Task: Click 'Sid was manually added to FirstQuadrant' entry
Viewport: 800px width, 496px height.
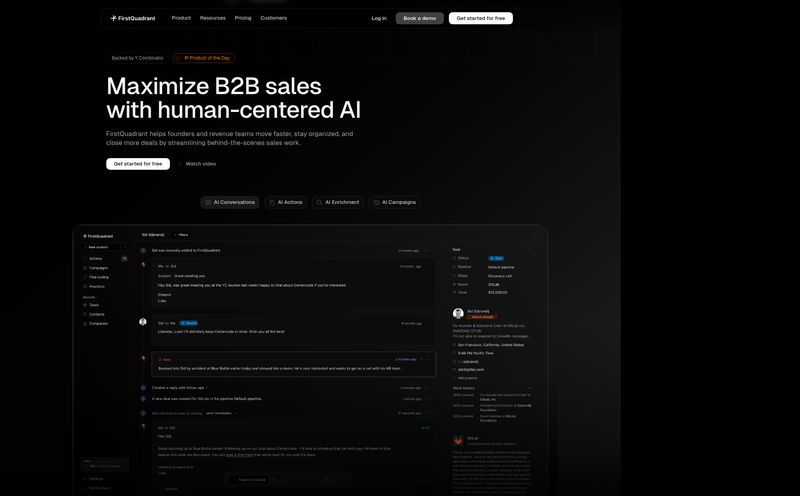Action: (x=186, y=251)
